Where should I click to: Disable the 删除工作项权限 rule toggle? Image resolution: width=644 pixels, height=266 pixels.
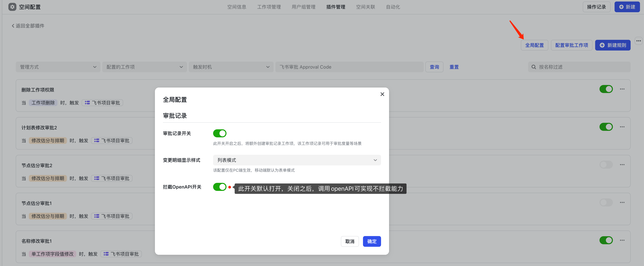pos(606,89)
